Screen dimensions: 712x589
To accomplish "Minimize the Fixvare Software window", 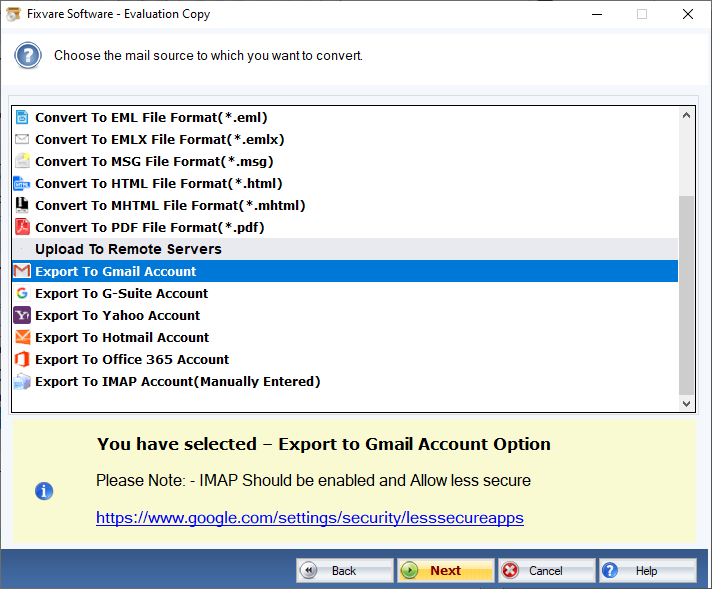I will pos(597,14).
